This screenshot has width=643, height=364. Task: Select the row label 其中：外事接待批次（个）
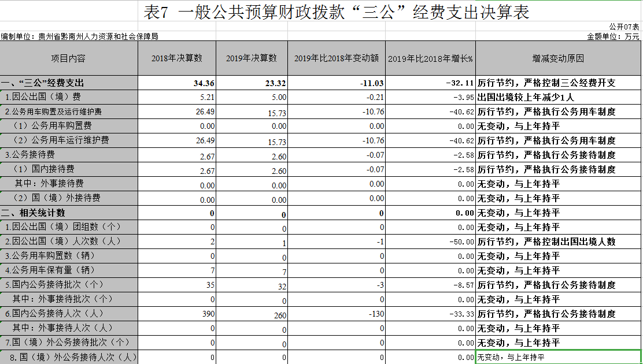tap(68, 299)
